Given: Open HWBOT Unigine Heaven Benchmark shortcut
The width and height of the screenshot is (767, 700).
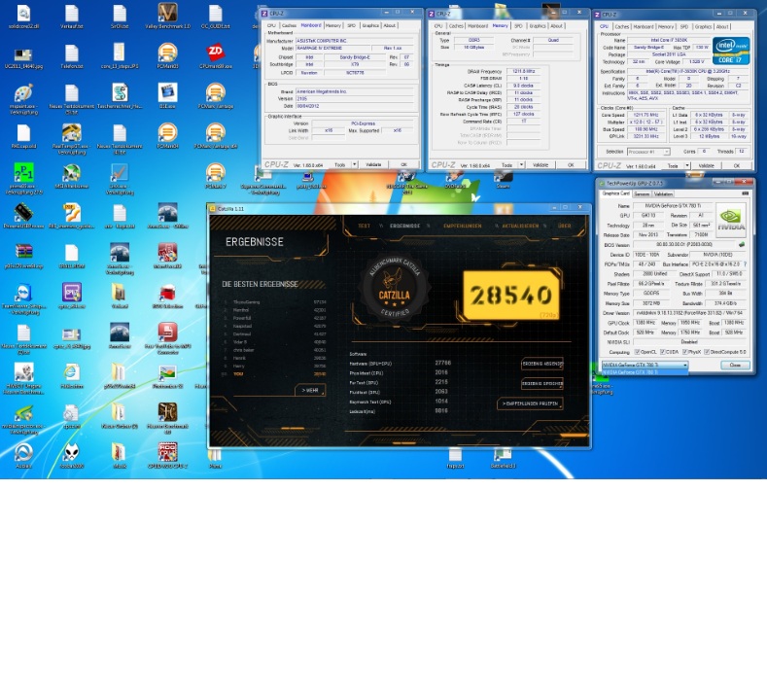Looking at the screenshot, I should click(23, 379).
